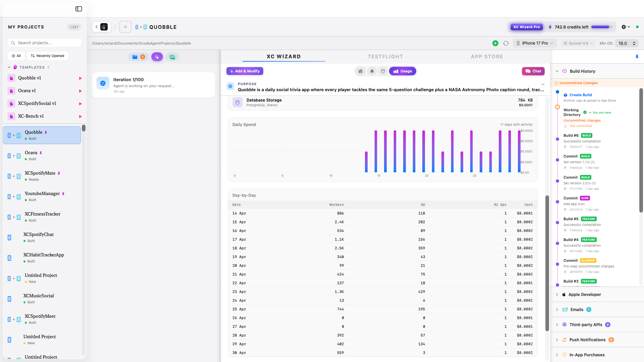The image size is (644, 362).
Task: Sort by Recently Opened
Action: pos(47,56)
